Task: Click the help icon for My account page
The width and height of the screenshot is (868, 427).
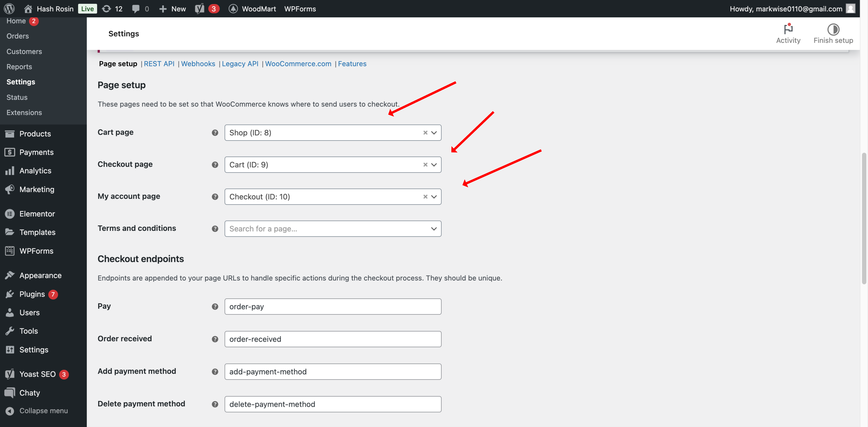Action: pos(215,197)
